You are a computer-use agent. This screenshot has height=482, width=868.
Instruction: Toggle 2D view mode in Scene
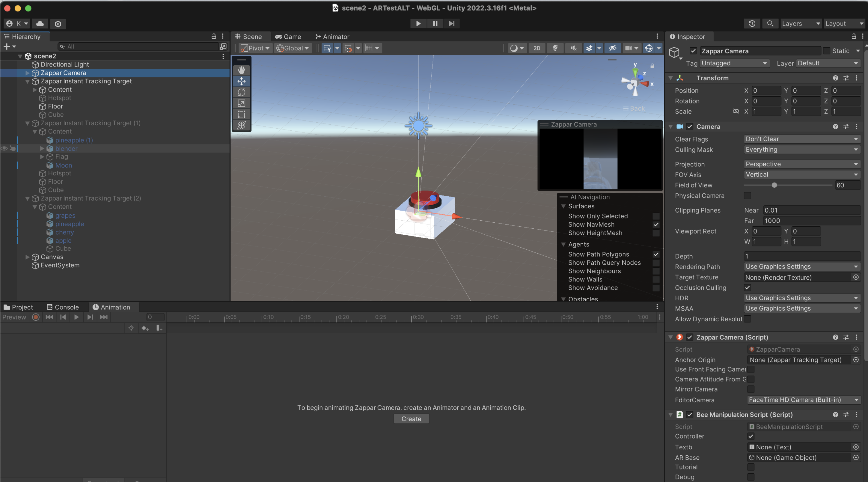[537, 48]
